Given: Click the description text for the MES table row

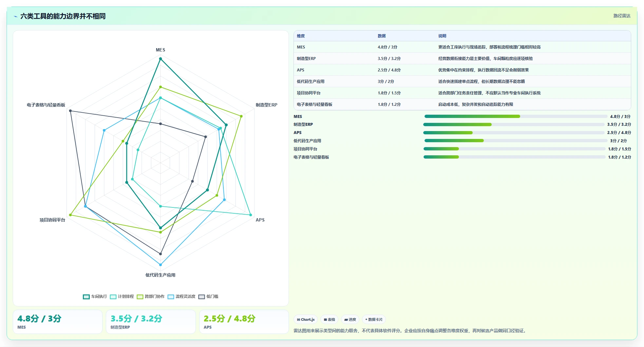Looking at the screenshot, I should (x=489, y=47).
